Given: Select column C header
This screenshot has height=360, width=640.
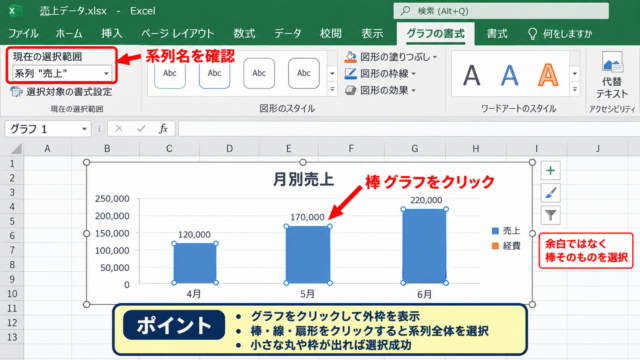Looking at the screenshot, I should coord(169,149).
